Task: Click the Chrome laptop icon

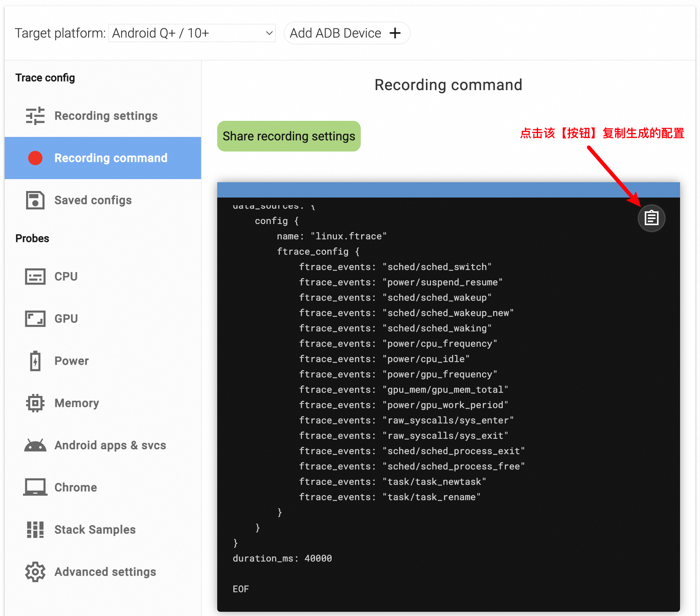Action: coord(35,488)
